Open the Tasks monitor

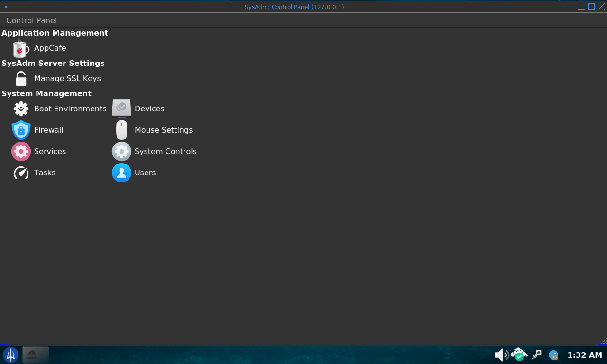34,173
